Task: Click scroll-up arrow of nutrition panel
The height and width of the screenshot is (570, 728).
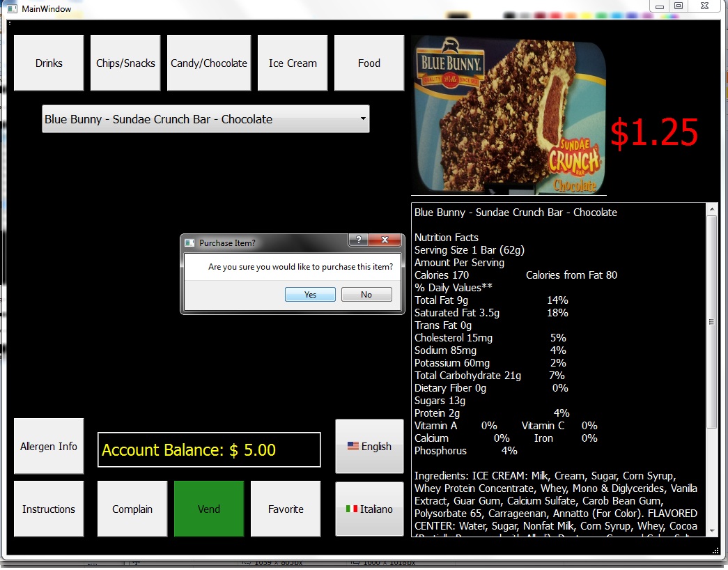Action: point(712,209)
